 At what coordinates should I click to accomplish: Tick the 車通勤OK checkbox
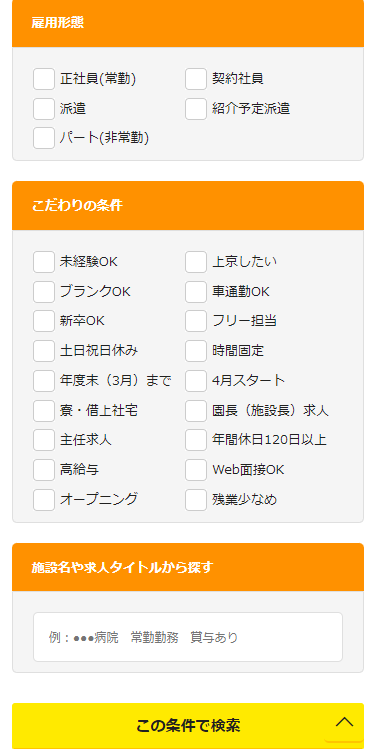click(196, 292)
